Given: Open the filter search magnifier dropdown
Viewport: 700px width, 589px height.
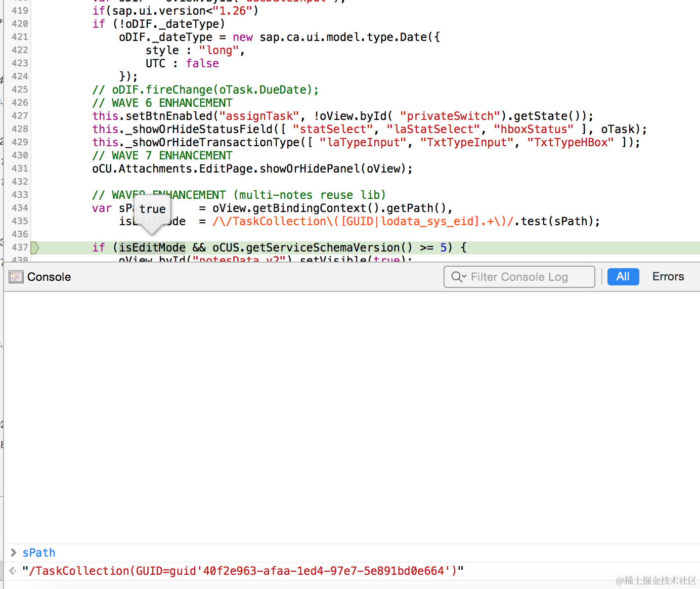Looking at the screenshot, I should coord(459,277).
